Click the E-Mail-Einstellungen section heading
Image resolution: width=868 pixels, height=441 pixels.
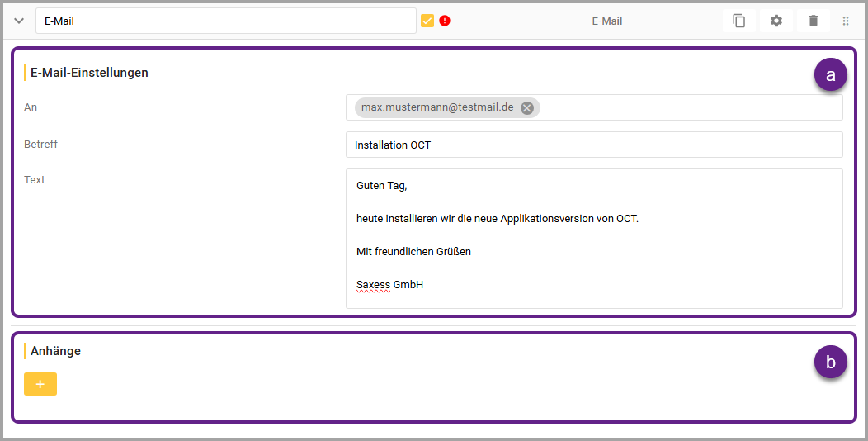tap(89, 73)
